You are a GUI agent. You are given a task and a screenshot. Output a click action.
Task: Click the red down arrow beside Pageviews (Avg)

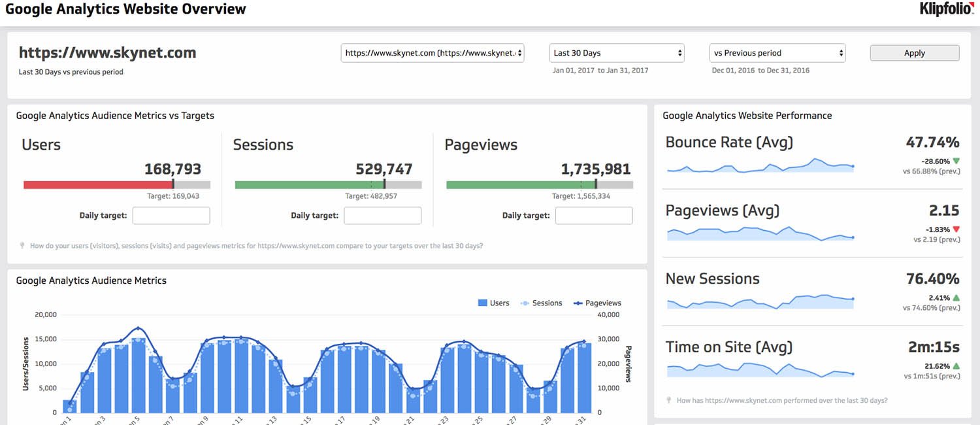click(x=956, y=229)
